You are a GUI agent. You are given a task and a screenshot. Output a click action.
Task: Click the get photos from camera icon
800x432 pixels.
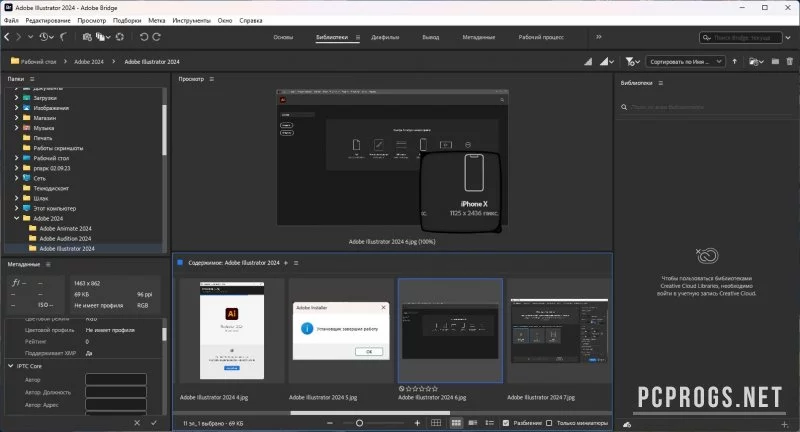87,37
